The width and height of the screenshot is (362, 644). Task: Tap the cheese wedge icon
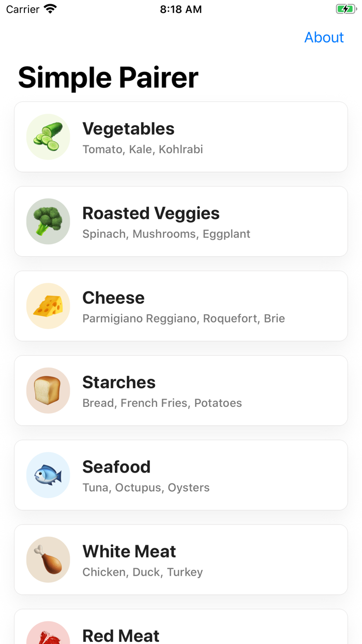tap(48, 306)
